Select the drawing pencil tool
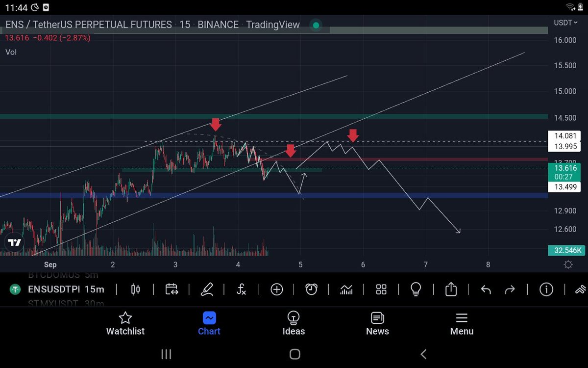 pos(207,289)
